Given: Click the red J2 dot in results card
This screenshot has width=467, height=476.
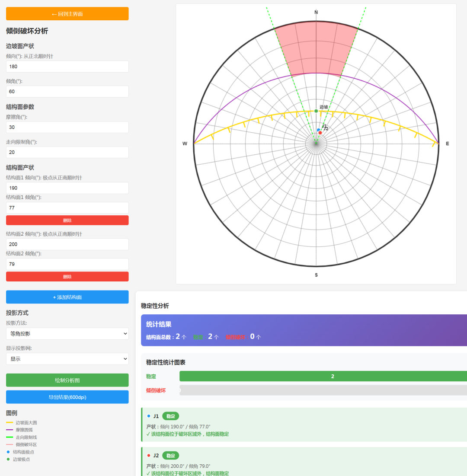Looking at the screenshot, I should pos(149,455).
